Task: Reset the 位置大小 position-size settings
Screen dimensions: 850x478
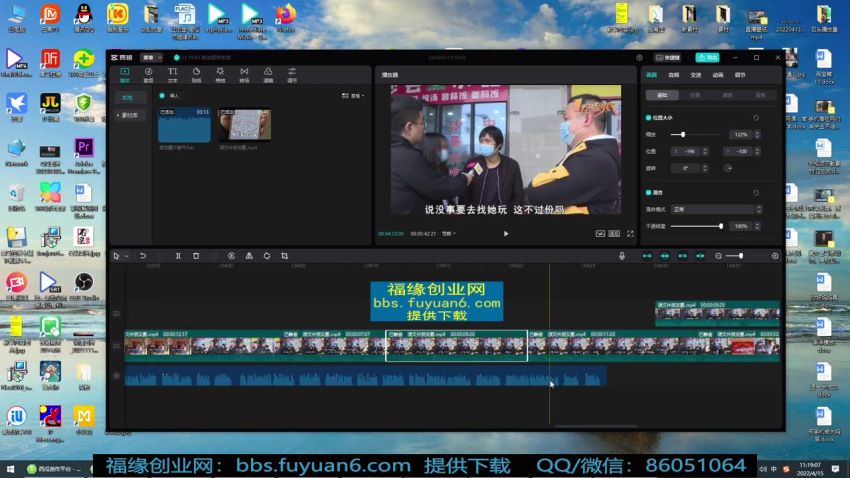Action: [x=756, y=118]
